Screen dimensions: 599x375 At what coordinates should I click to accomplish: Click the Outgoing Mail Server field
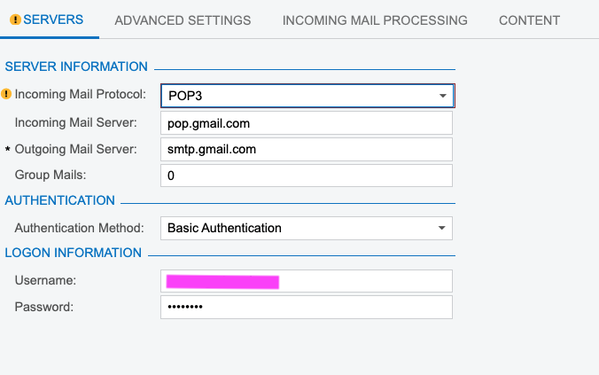(306, 149)
